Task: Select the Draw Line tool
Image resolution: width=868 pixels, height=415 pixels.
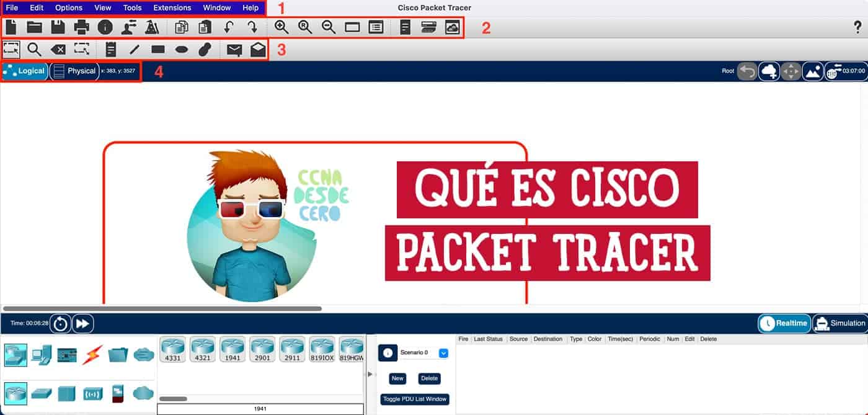Action: pos(135,50)
